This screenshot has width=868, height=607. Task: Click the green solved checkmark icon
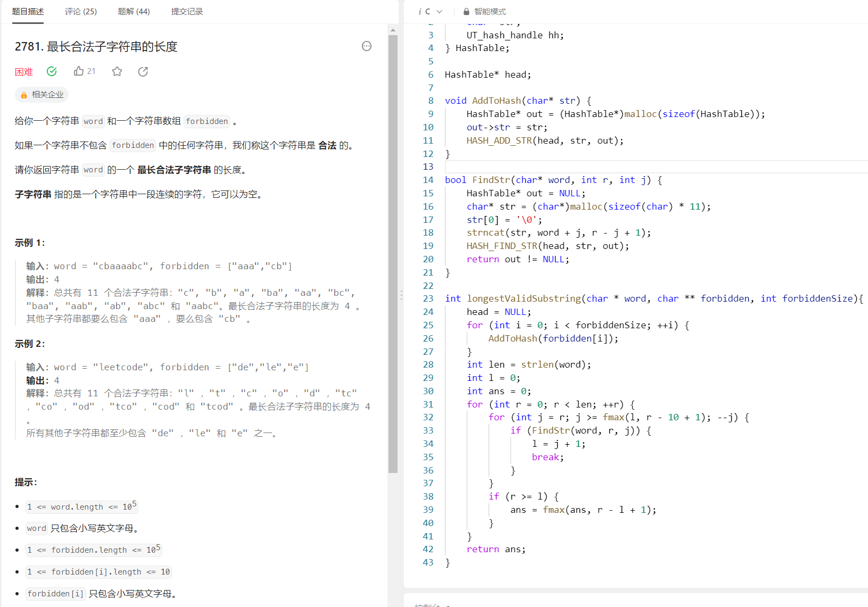(x=52, y=71)
